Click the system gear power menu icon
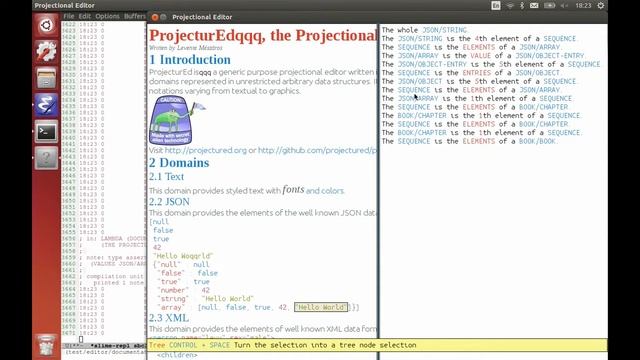Image resolution: width=640 pixels, height=360 pixels. pos(600,5)
